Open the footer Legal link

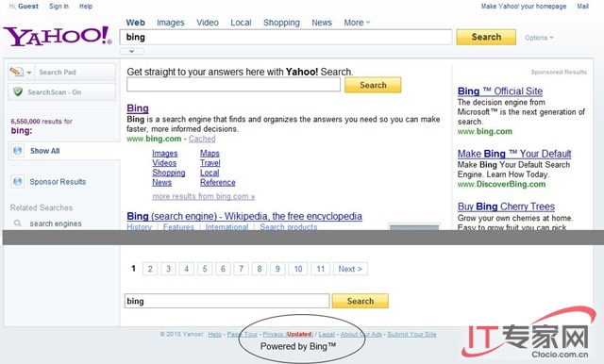pos(327,335)
